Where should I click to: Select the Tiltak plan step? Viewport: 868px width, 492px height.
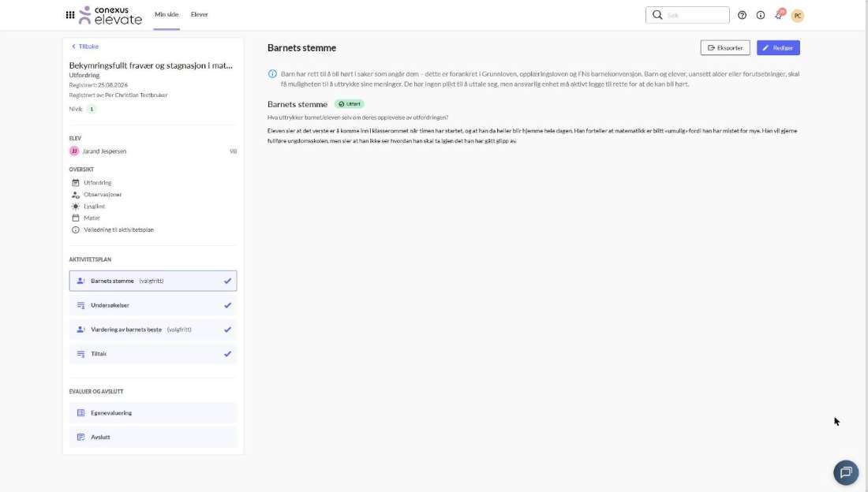click(x=153, y=354)
